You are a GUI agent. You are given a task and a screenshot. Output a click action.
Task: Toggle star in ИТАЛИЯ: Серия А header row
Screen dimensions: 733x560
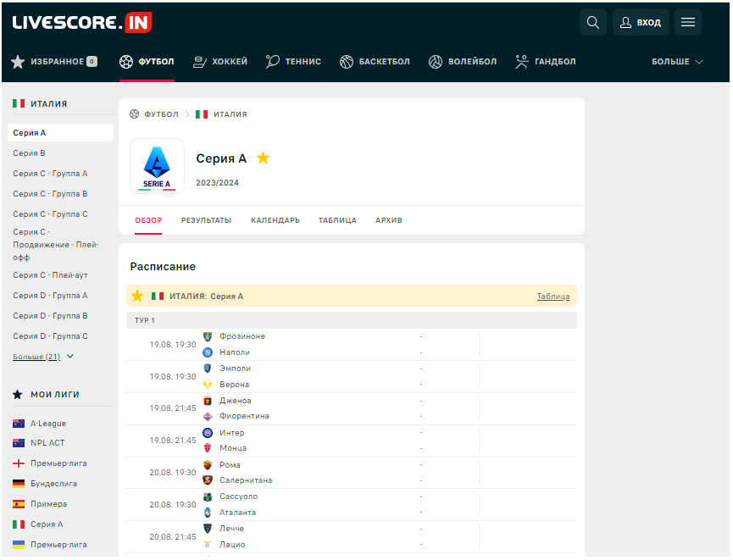[137, 296]
